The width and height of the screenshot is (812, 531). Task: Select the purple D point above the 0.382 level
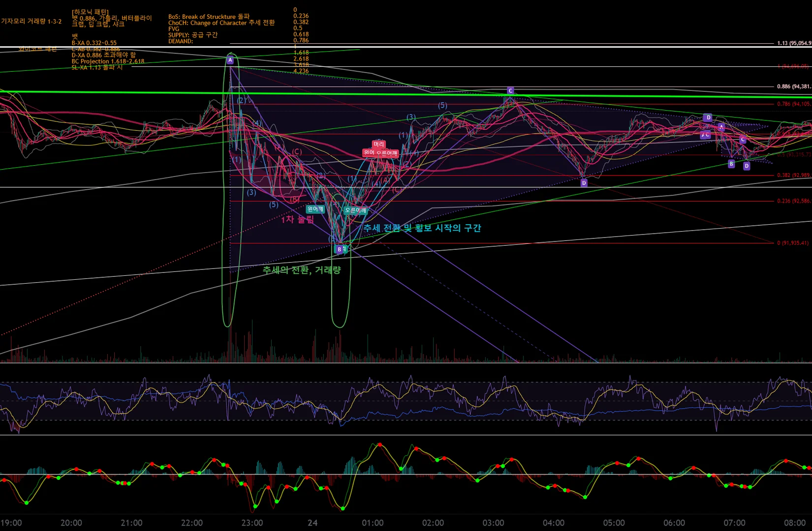coord(584,183)
